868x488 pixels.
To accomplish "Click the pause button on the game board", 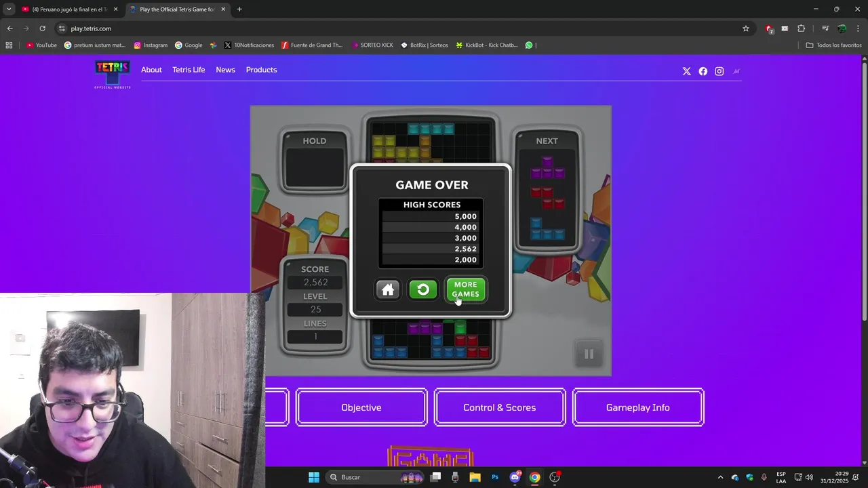I will click(589, 354).
